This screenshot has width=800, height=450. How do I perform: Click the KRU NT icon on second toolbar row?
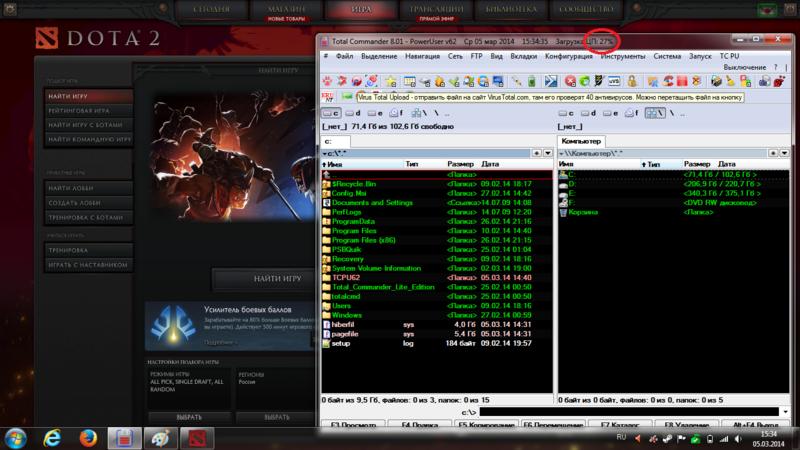[x=328, y=96]
